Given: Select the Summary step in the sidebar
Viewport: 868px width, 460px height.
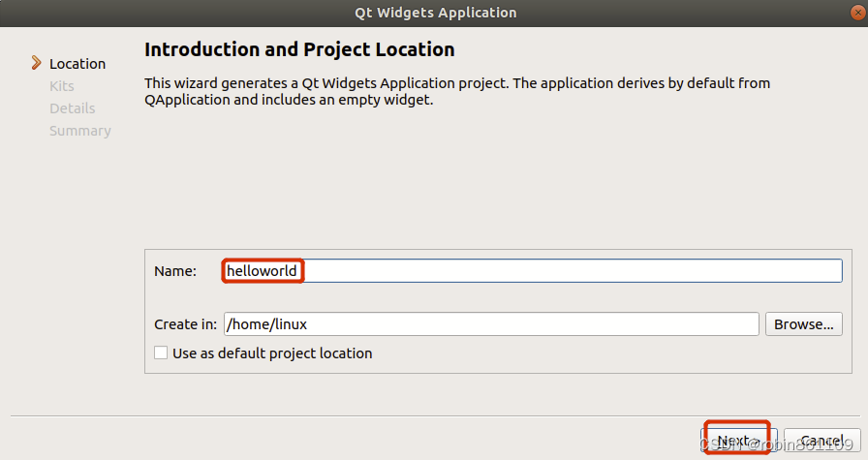Looking at the screenshot, I should point(80,131).
